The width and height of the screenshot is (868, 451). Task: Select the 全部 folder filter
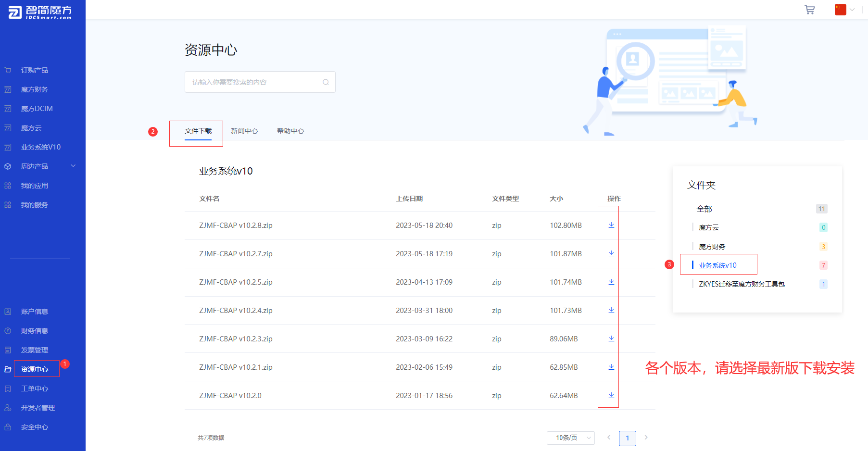[x=704, y=209]
